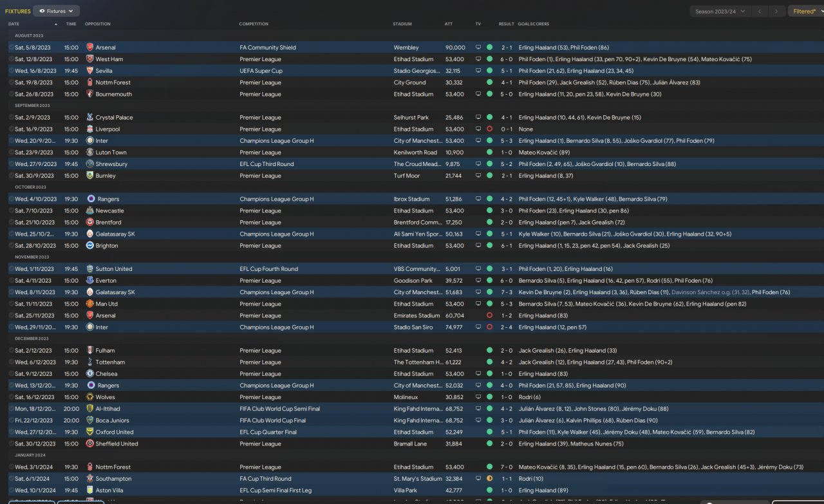Open the Season 2023/24 dropdown
824x504 pixels.
(720, 11)
